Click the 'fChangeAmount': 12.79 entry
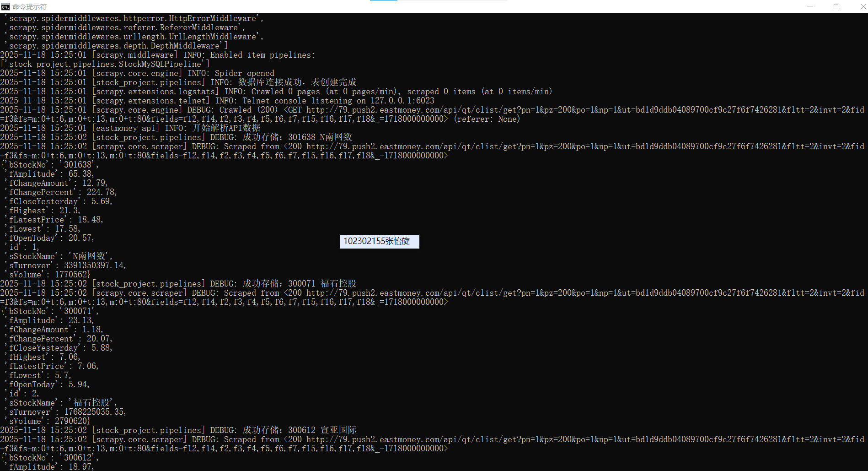This screenshot has height=471, width=868. (56, 183)
